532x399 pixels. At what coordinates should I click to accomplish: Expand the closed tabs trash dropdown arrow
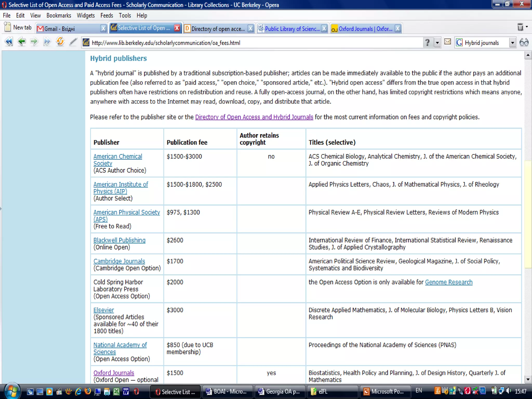(x=527, y=27)
